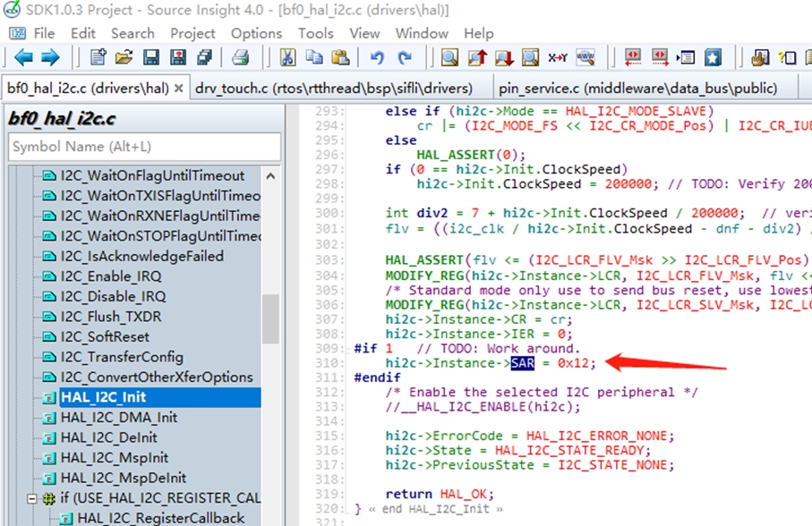Viewport: 812px width, 526px height.
Task: Collapse the #if 1 block at line 309
Action: pyautogui.click(x=348, y=349)
